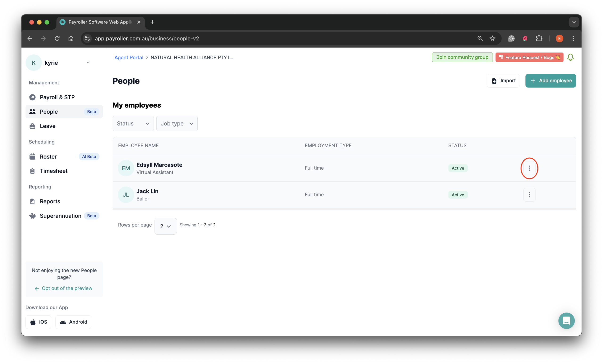Click the Add employee button

551,81
